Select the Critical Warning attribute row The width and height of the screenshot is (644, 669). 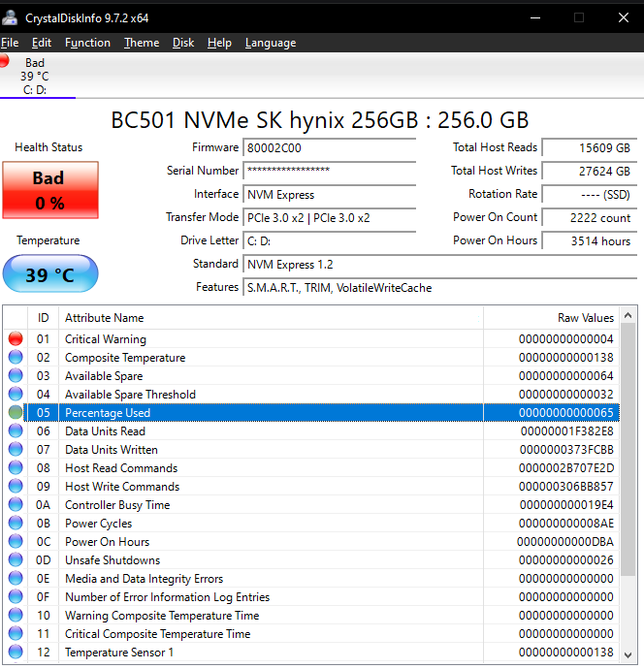pyautogui.click(x=311, y=338)
